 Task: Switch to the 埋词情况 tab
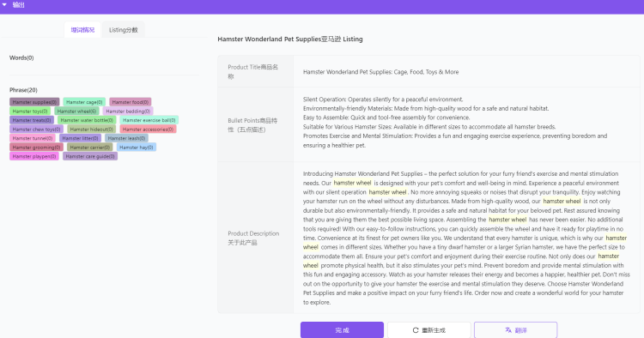pyautogui.click(x=82, y=30)
